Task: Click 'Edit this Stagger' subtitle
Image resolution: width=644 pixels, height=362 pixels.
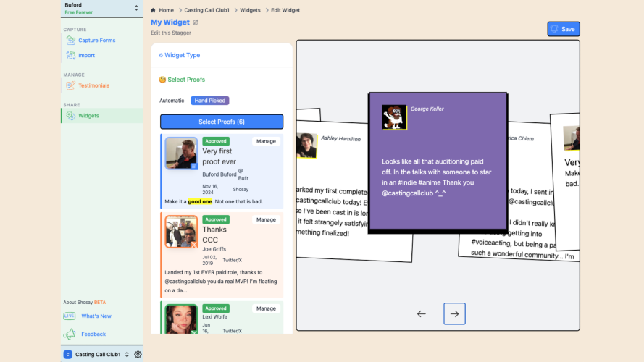Action: [171, 33]
